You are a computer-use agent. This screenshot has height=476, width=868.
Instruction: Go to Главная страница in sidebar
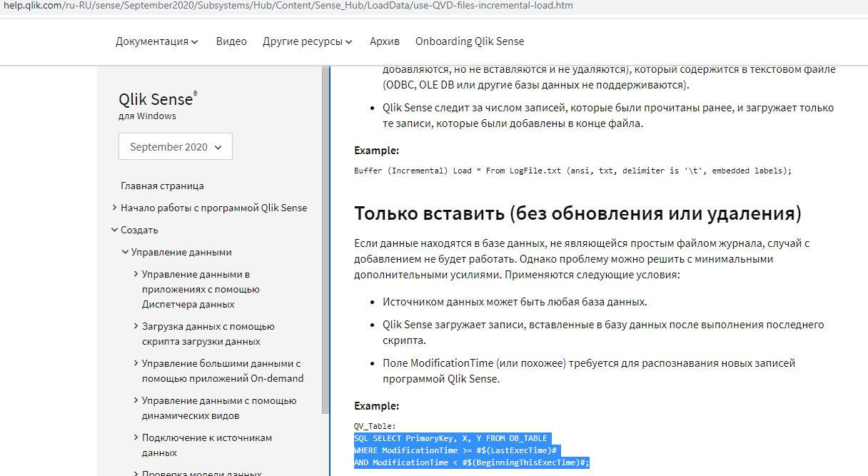(162, 186)
